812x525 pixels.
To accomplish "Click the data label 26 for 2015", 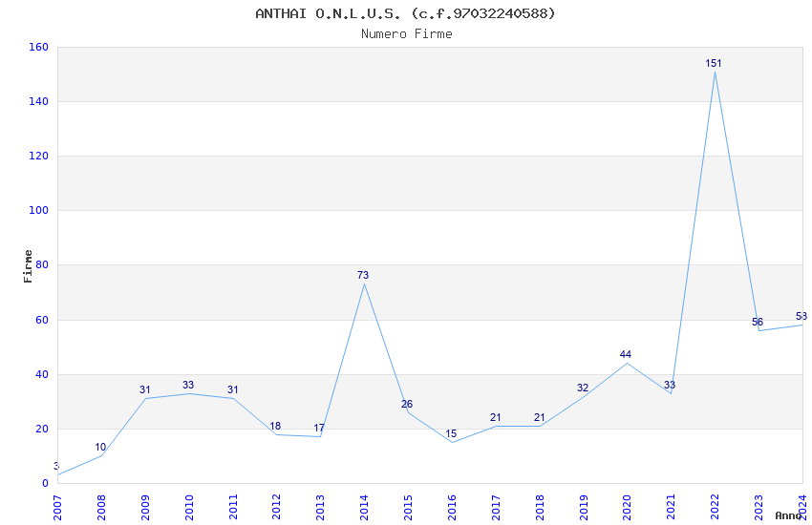I will point(407,405).
